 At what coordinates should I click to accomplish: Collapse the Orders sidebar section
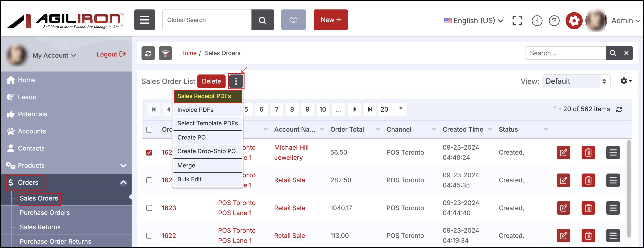(123, 183)
